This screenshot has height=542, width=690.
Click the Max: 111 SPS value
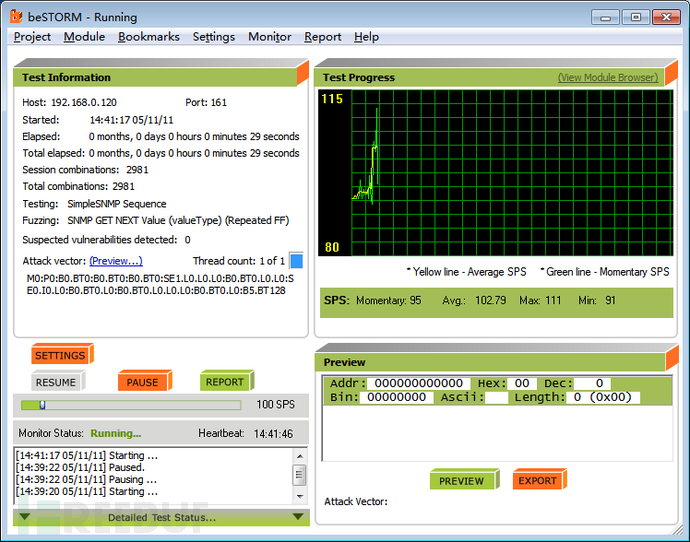click(540, 300)
